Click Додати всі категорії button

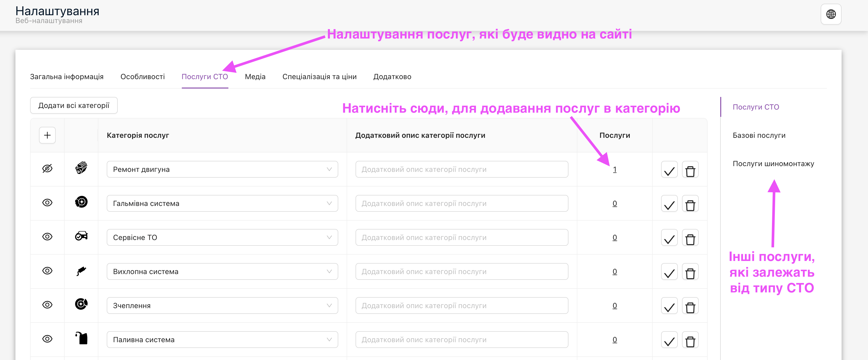point(74,105)
